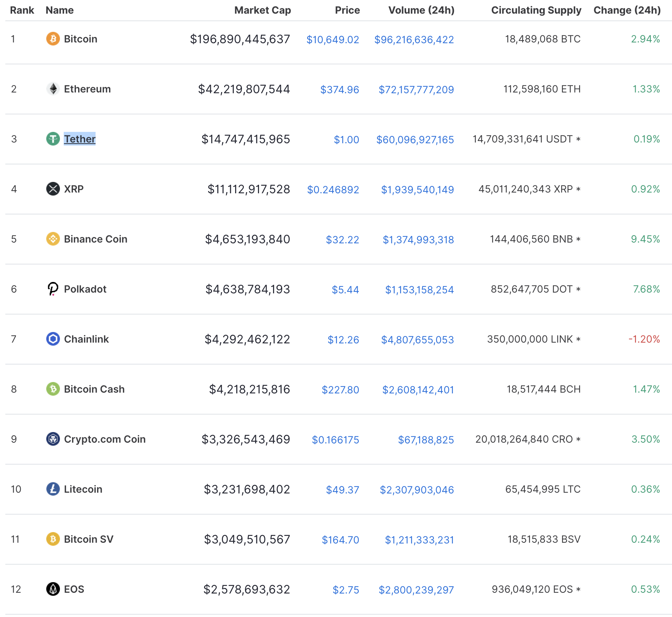Sort by Change (24h) column header
This screenshot has width=672, height=617.
pos(627,10)
